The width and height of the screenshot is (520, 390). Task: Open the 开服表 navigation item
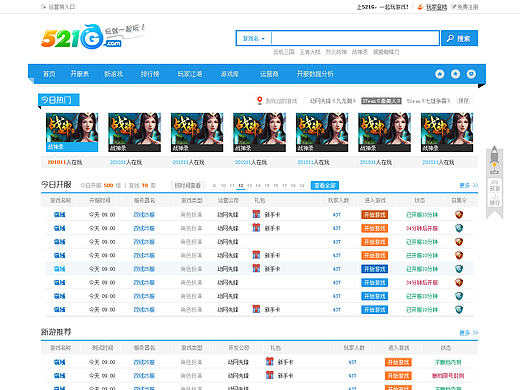pos(80,74)
